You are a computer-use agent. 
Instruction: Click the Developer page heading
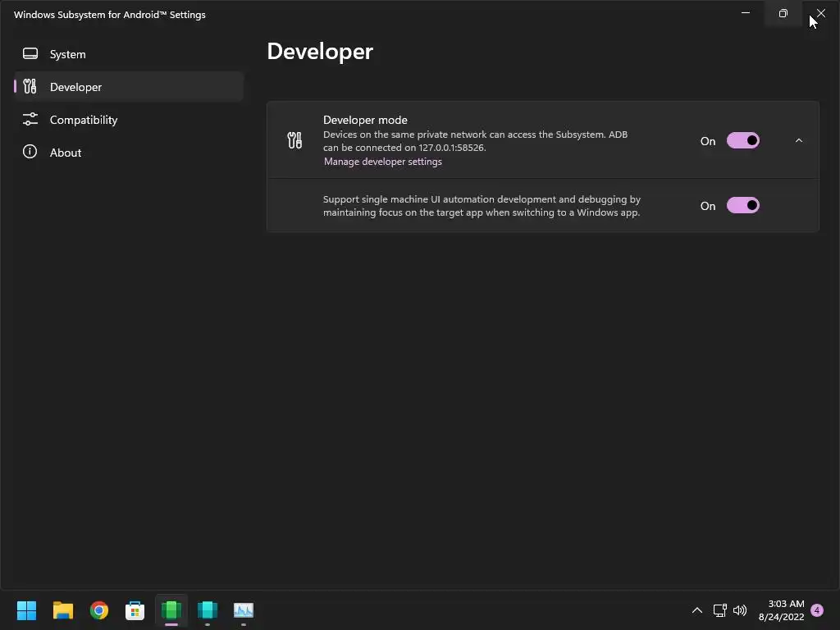point(321,52)
